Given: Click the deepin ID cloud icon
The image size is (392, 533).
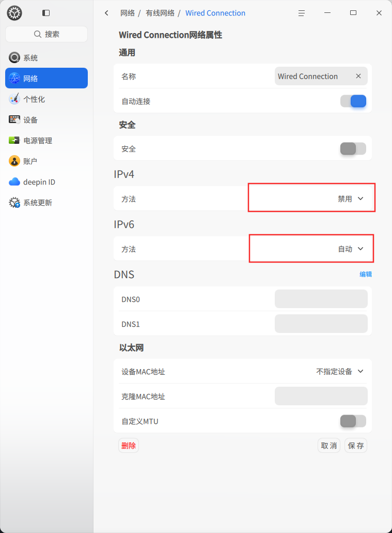Looking at the screenshot, I should point(14,182).
